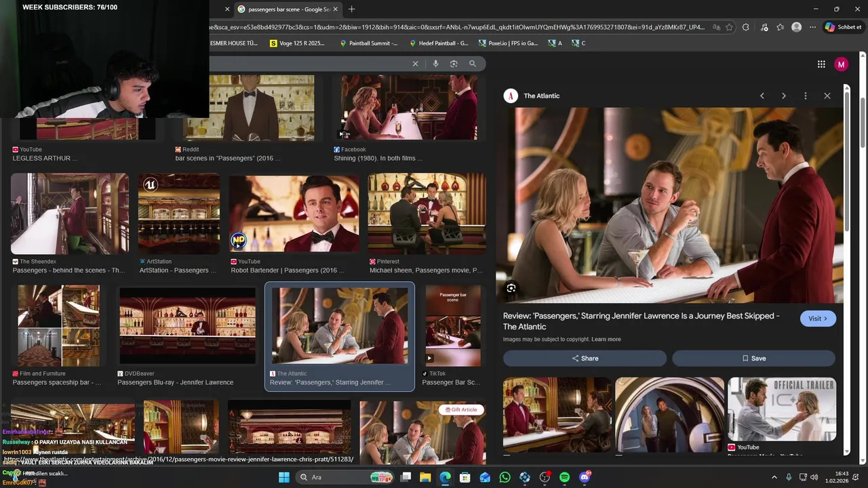The width and height of the screenshot is (868, 488).
Task: Open the Google account avatar M
Action: click(x=842, y=64)
